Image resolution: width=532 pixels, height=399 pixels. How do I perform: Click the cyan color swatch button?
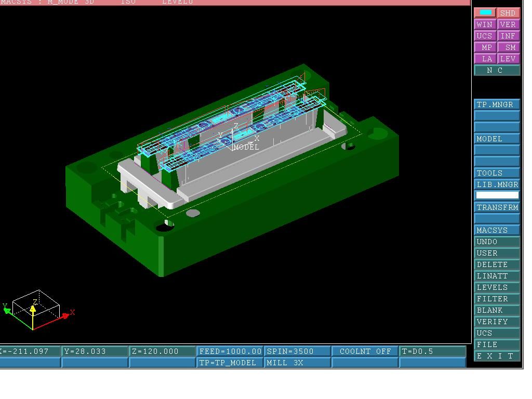coord(485,13)
